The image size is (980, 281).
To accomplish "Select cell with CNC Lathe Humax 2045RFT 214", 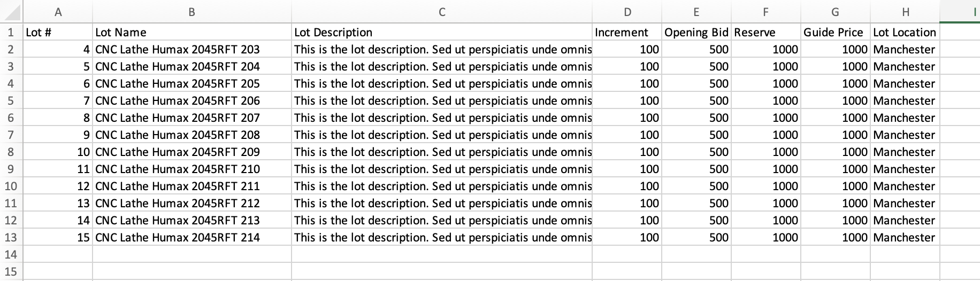I will (x=192, y=238).
